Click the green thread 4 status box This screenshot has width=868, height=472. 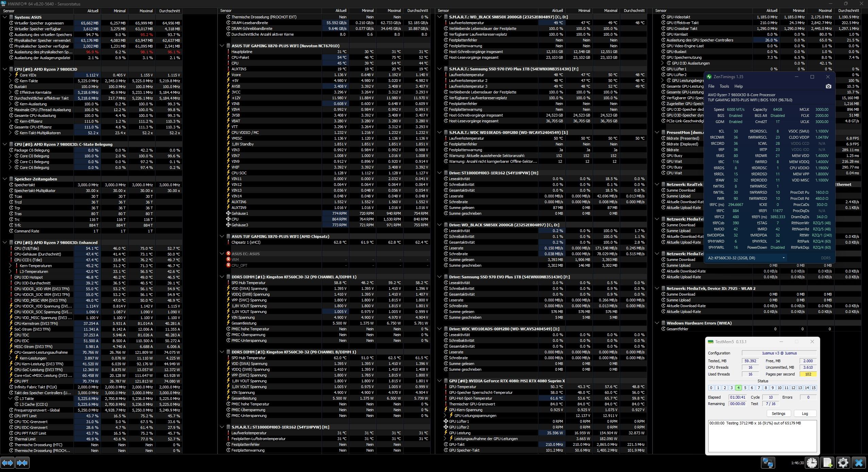(x=738, y=388)
